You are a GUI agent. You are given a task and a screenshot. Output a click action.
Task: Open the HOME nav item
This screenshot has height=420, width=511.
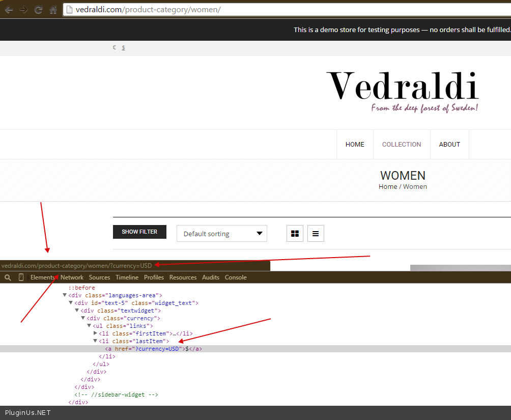(355, 145)
